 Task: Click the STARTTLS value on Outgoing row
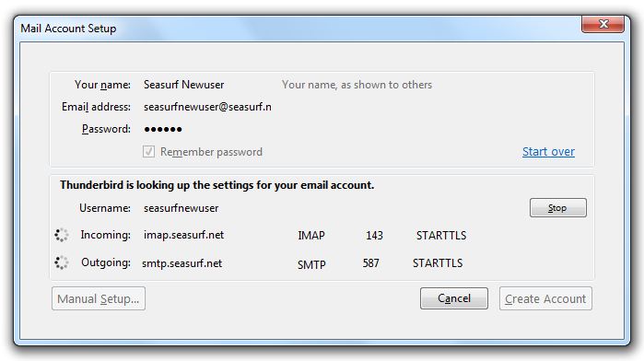pos(438,262)
